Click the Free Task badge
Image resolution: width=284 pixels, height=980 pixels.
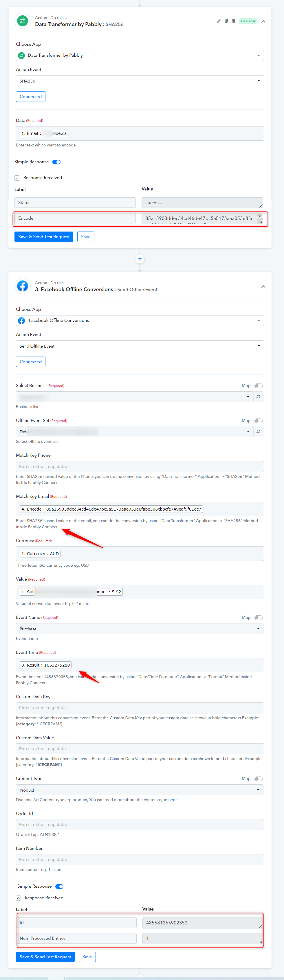click(248, 21)
